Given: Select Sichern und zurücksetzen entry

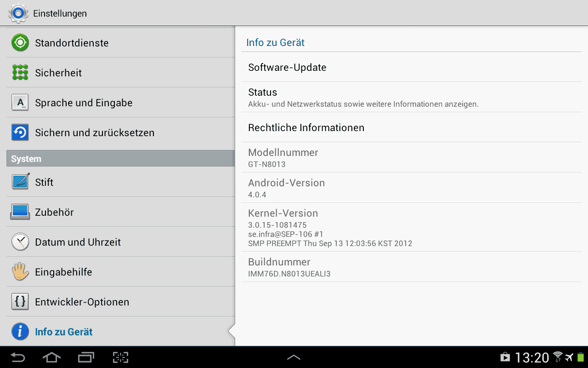Looking at the screenshot, I should pyautogui.click(x=120, y=132).
